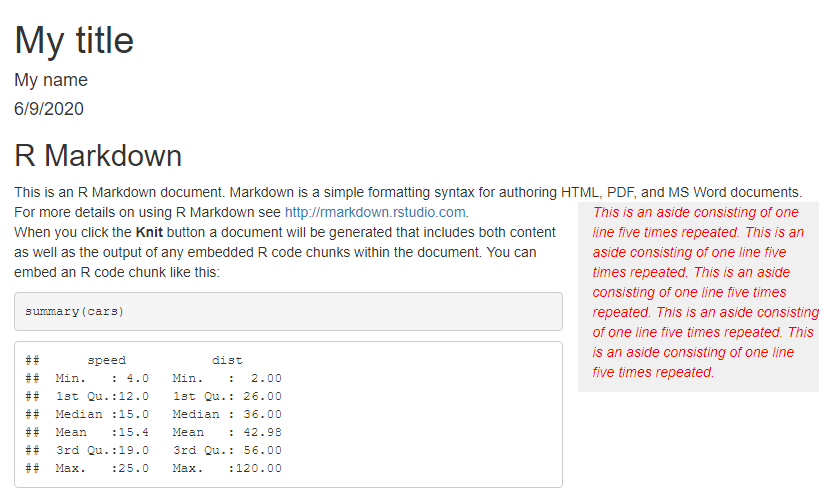Click the 1st Qu. dist value 26.00
834x498 pixels.
263,396
